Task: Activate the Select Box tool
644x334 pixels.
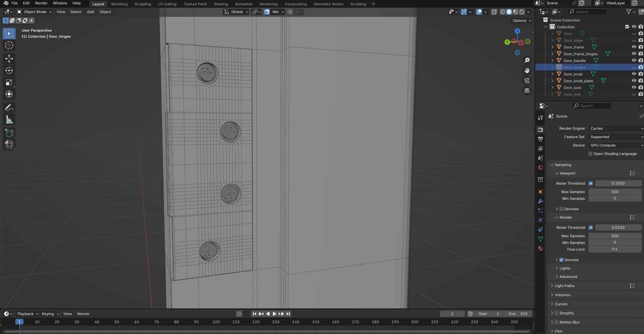Action: coord(9,33)
